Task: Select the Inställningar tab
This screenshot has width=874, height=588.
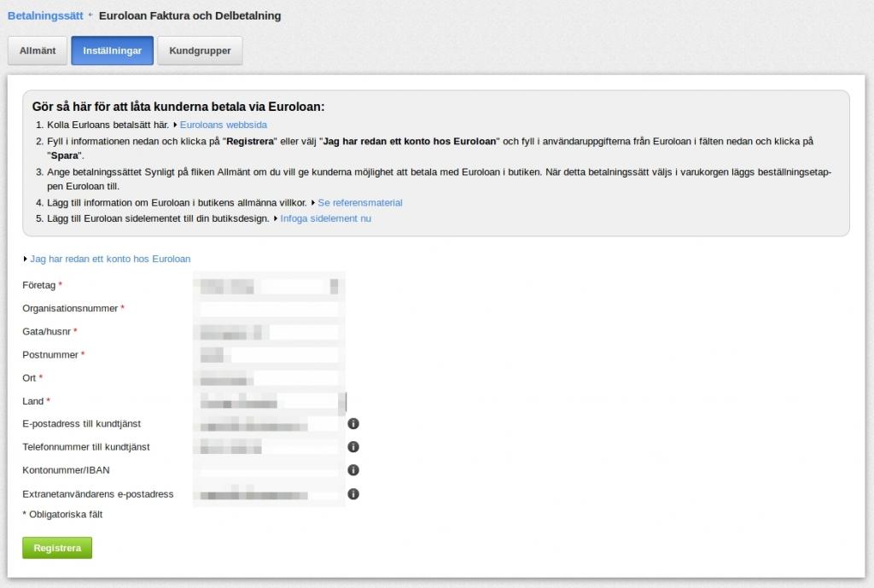Action: [x=112, y=50]
